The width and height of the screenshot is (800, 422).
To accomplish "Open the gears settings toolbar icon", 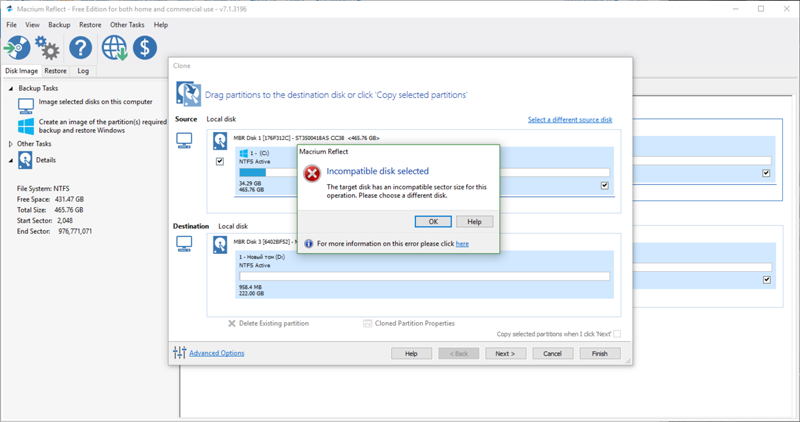I will pos(47,48).
